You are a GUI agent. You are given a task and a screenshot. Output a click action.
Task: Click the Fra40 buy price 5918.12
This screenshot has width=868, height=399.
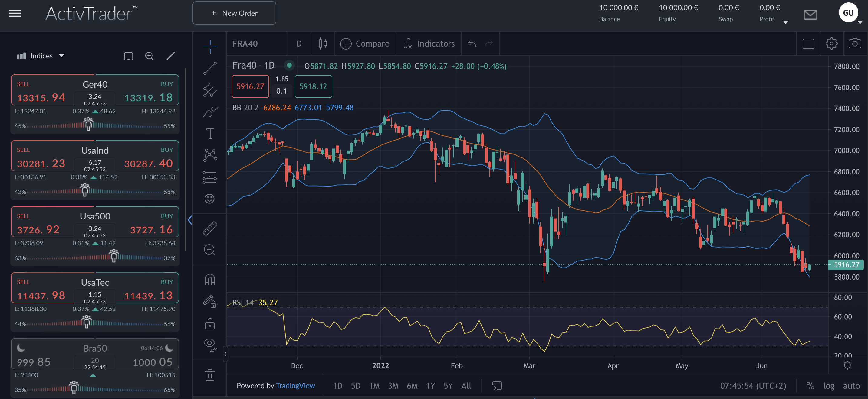pos(313,86)
